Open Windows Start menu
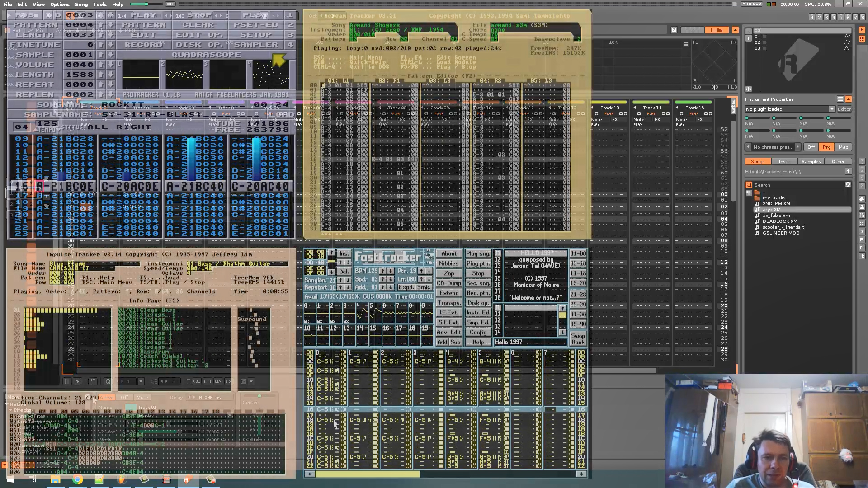This screenshot has width=868, height=488. [11, 479]
